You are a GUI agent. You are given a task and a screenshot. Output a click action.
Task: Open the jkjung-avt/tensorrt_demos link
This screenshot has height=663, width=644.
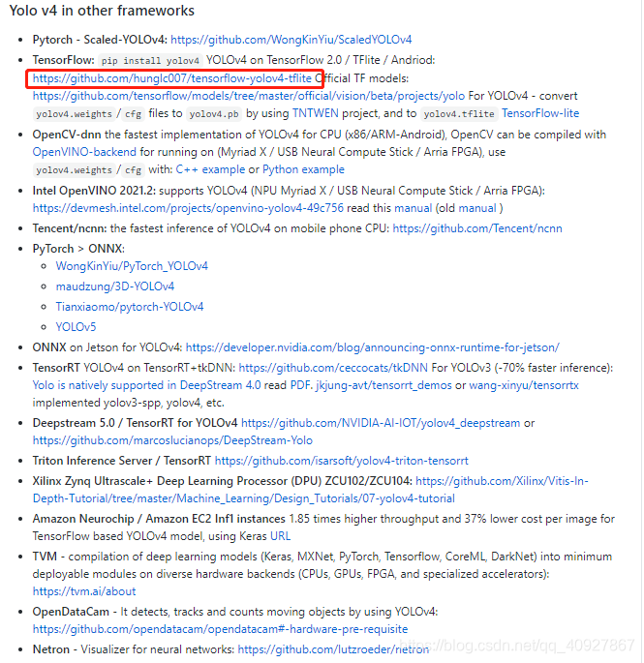click(x=383, y=385)
